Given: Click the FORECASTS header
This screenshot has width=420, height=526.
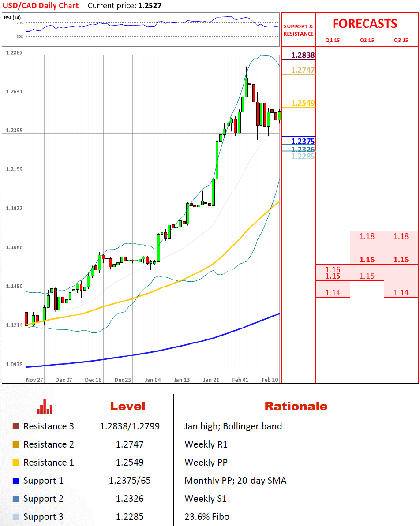Looking at the screenshot, I should [x=365, y=23].
